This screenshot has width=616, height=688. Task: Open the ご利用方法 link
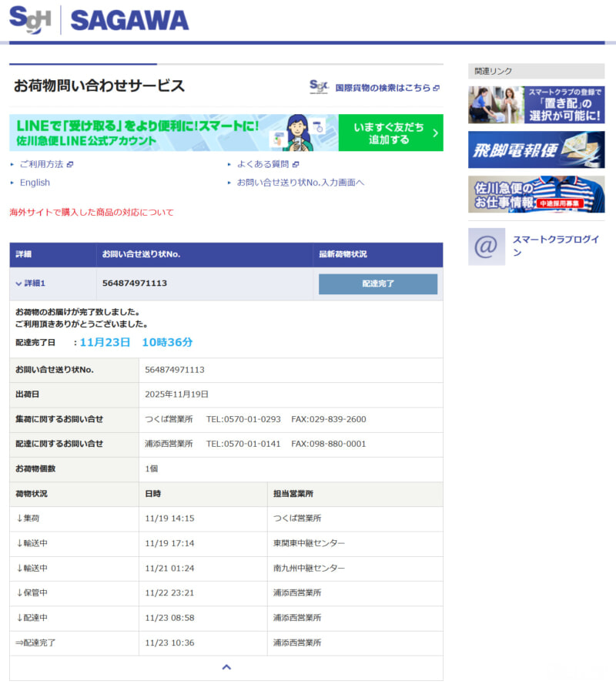[x=46, y=164]
